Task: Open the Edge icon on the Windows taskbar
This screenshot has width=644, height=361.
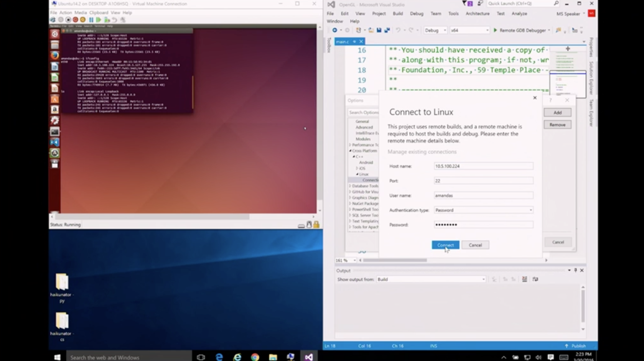Action: click(219, 357)
